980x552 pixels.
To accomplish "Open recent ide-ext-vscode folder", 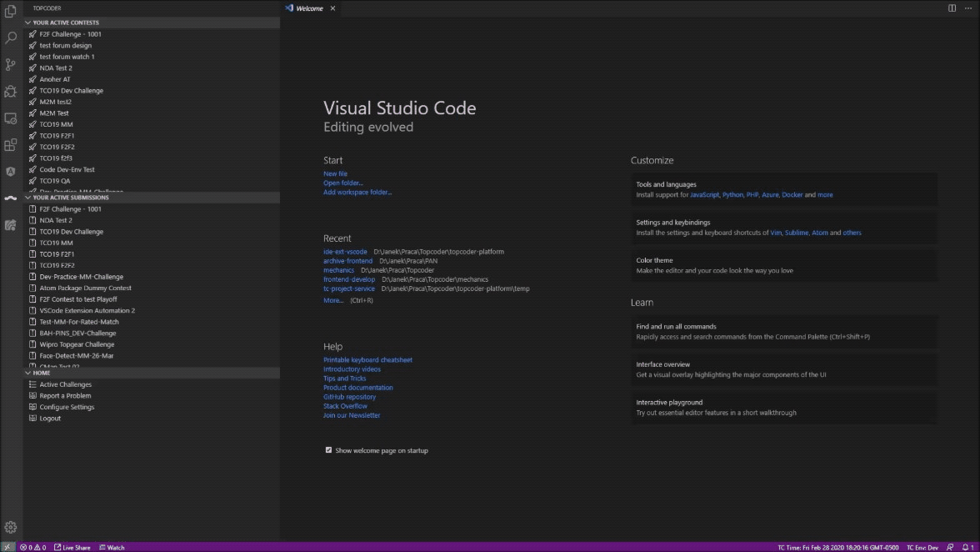I will click(x=345, y=252).
